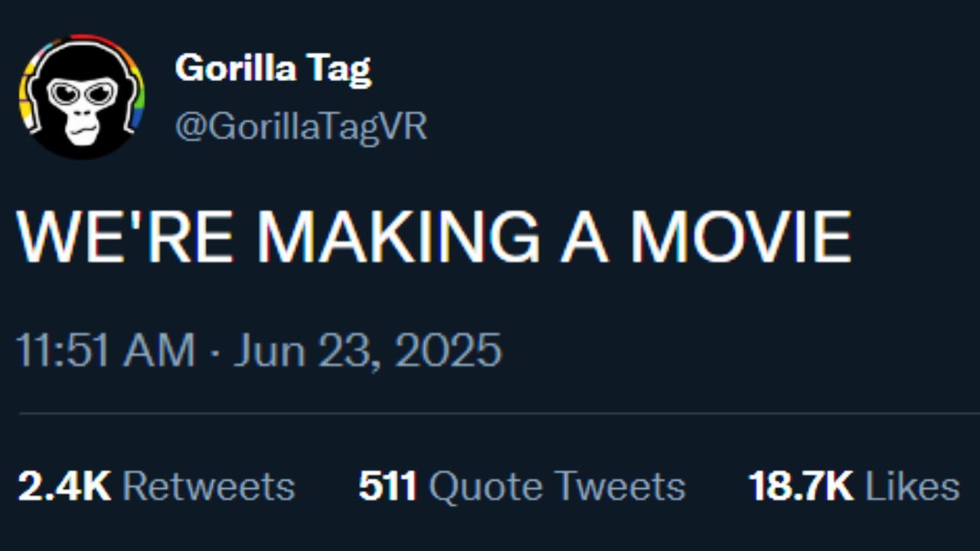
Task: View the 511 quote count
Action: (x=387, y=487)
